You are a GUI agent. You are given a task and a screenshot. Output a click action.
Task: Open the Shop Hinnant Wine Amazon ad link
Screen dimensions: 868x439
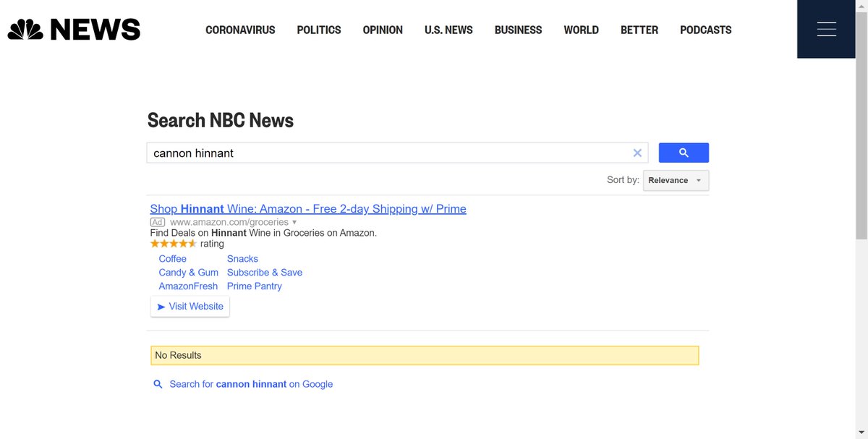point(308,209)
